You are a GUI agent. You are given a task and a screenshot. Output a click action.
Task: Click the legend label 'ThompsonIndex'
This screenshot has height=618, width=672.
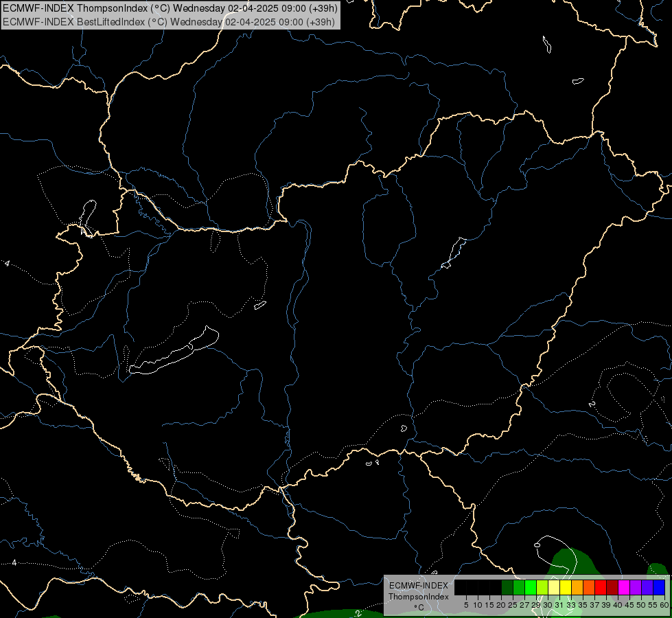[419, 597]
